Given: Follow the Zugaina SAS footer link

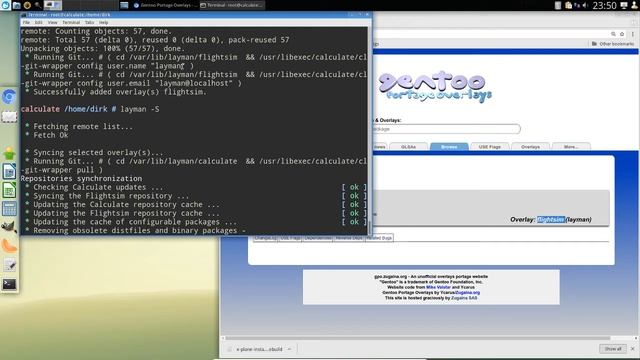Looking at the screenshot, I should tap(464, 298).
